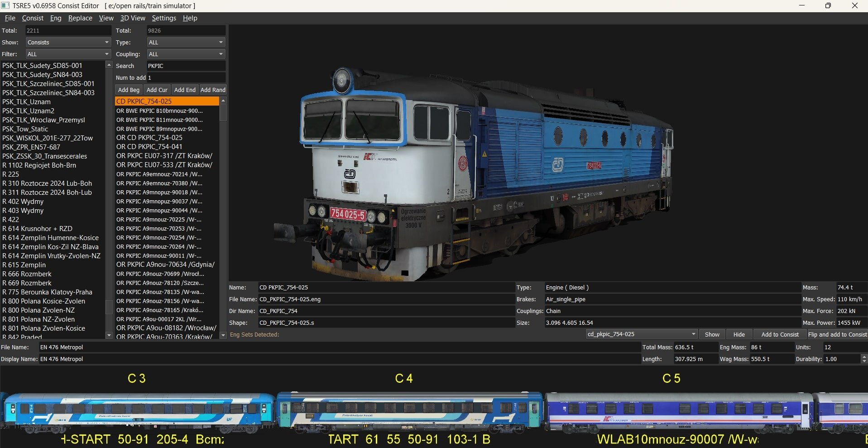Open the Replace menu
This screenshot has width=868, height=448.
coord(80,18)
